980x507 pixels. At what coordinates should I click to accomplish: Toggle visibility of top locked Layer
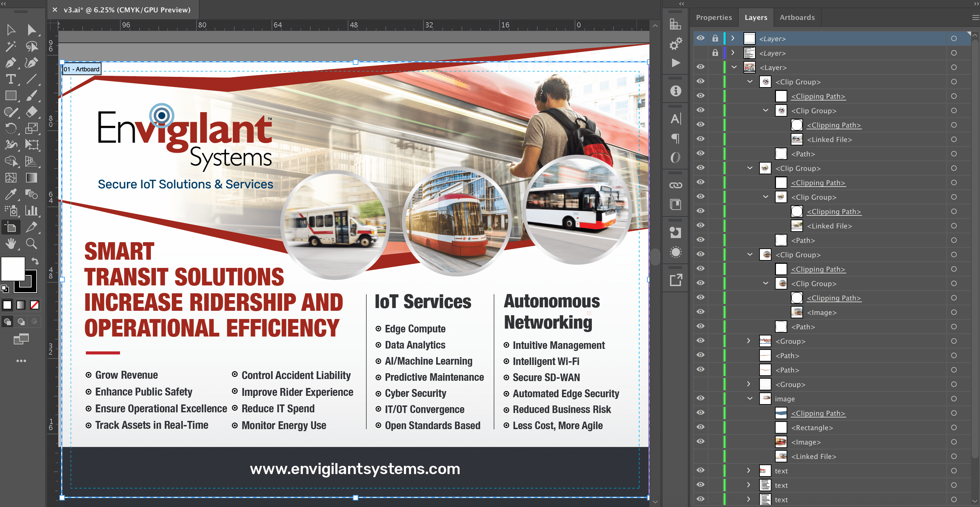[701, 38]
